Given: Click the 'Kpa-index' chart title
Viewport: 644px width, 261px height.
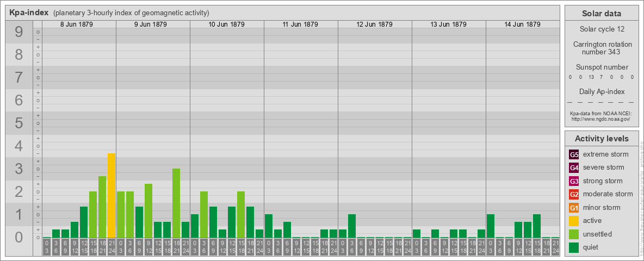Looking at the screenshot, I should [x=29, y=13].
